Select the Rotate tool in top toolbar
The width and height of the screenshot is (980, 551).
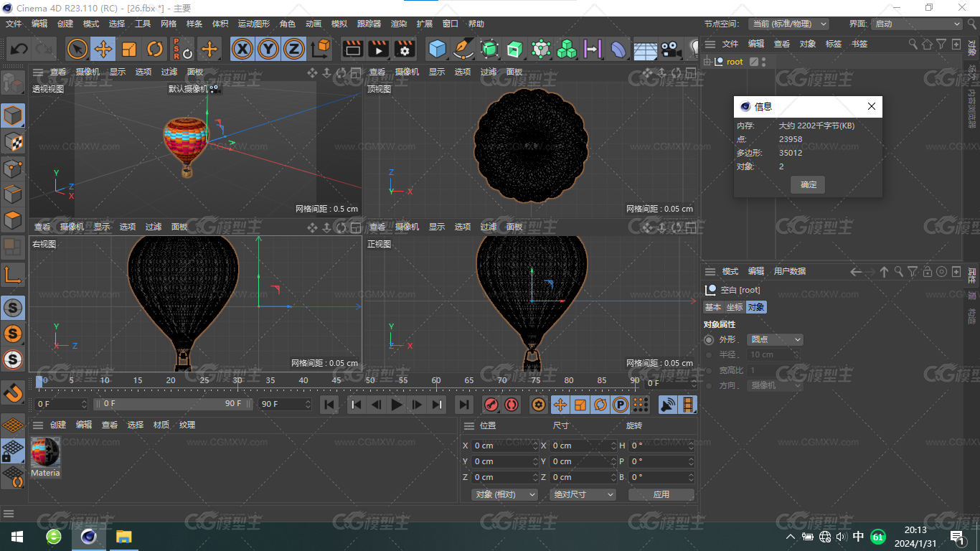(155, 49)
